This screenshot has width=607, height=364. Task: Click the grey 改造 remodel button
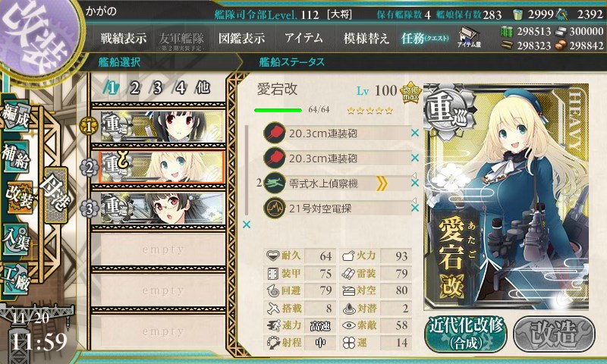(554, 334)
